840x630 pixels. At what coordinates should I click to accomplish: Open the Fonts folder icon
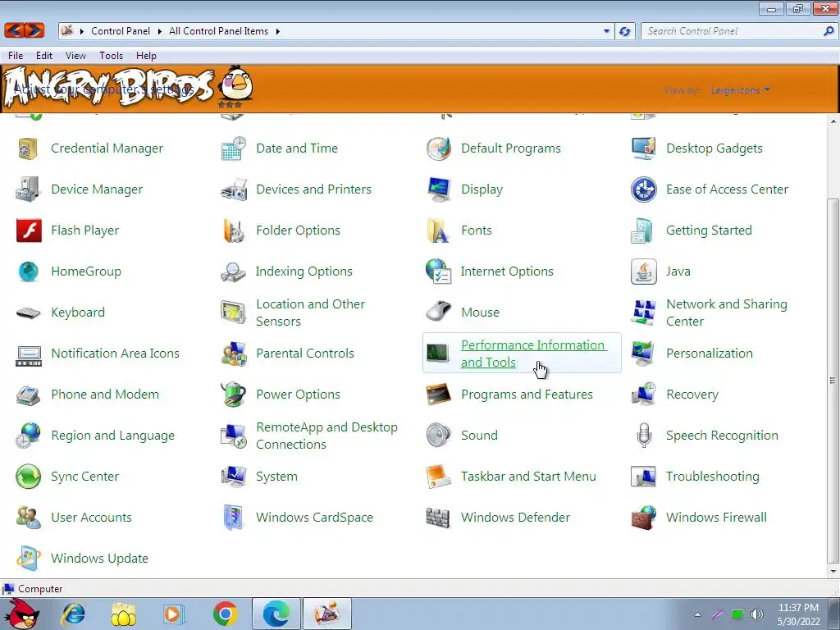[x=438, y=231]
